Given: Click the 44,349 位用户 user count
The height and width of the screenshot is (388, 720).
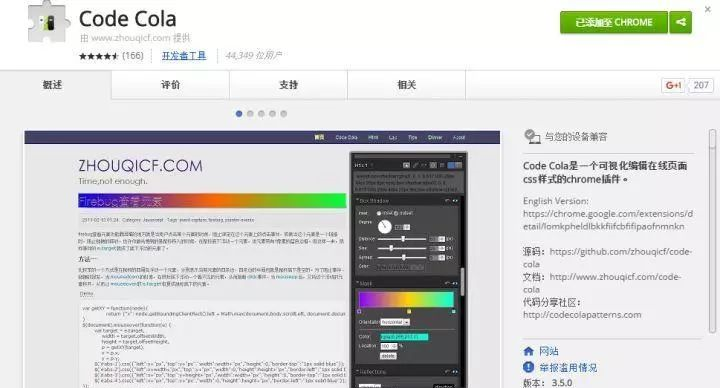Looking at the screenshot, I should coord(253,56).
